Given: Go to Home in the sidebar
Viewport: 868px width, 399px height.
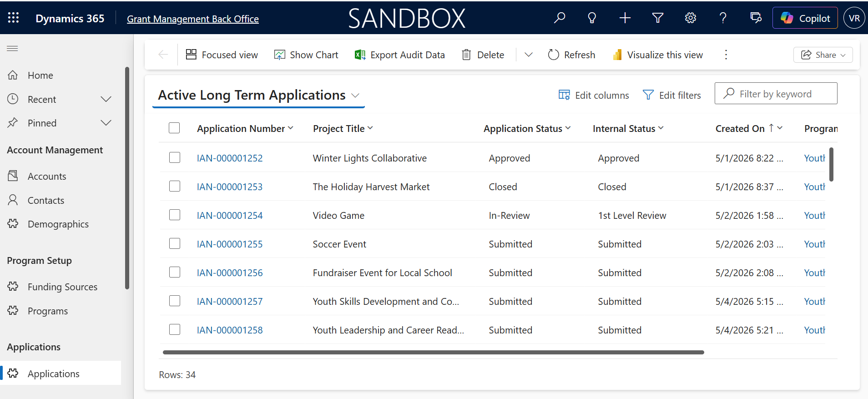Looking at the screenshot, I should tap(40, 75).
